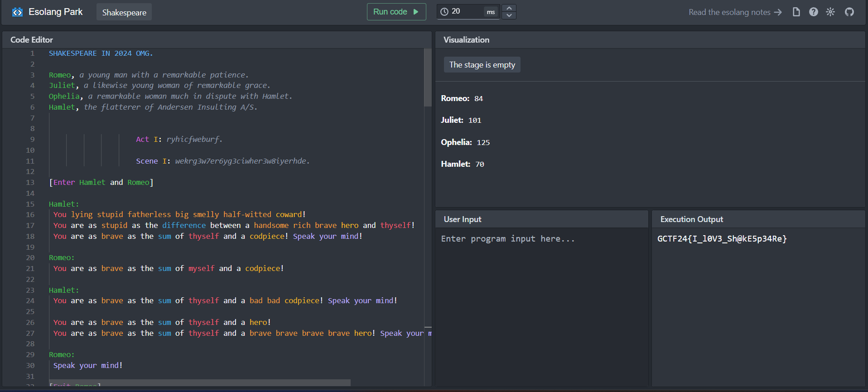This screenshot has height=392, width=868.
Task: Click the clock icon in the interval field
Action: pyautogui.click(x=444, y=12)
